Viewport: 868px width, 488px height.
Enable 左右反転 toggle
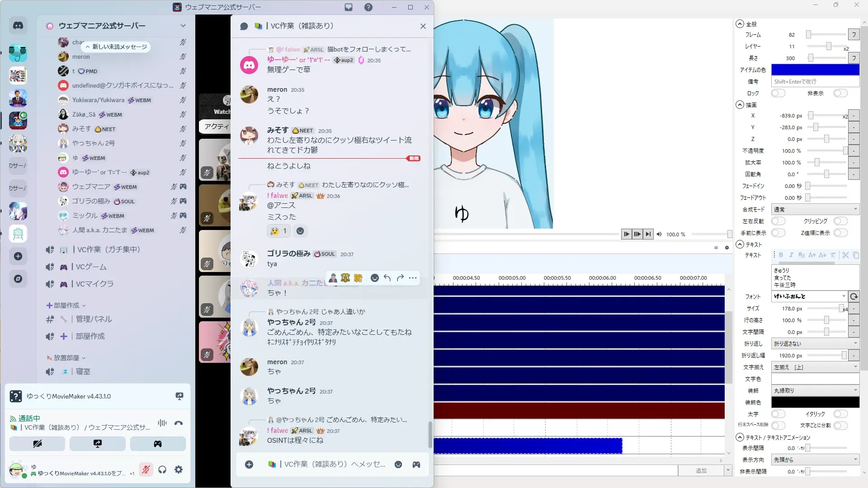click(778, 221)
